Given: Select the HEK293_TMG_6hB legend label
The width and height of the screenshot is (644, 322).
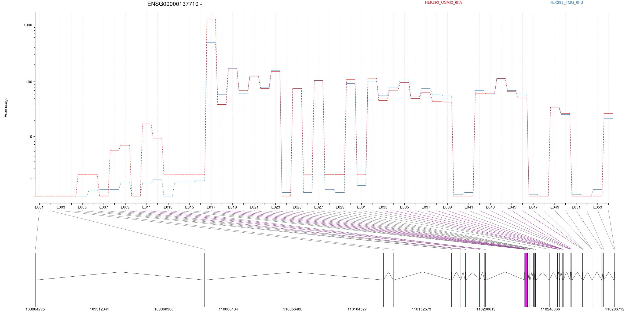Looking at the screenshot, I should pos(566,2).
